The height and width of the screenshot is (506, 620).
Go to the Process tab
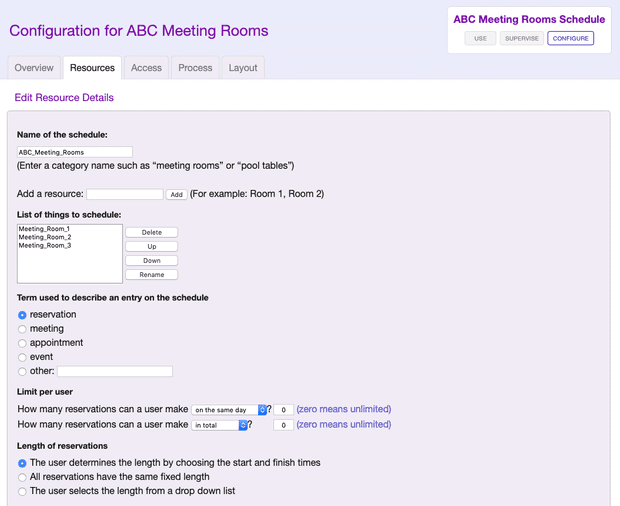click(195, 68)
